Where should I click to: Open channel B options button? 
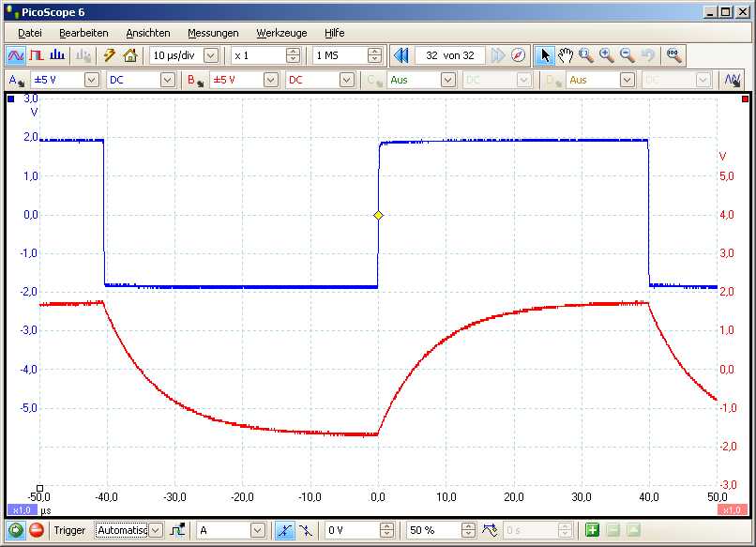[195, 81]
